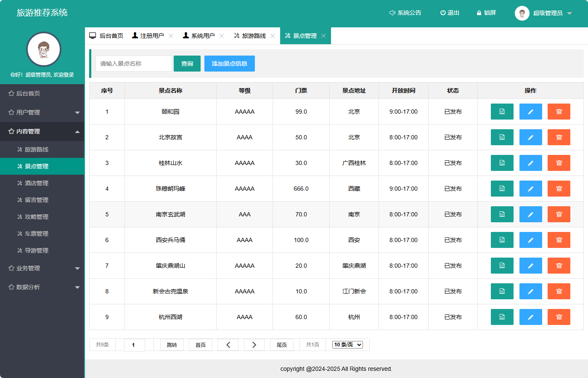
Task: Collapse 内容管理 sidebar menu
Action: 42,131
